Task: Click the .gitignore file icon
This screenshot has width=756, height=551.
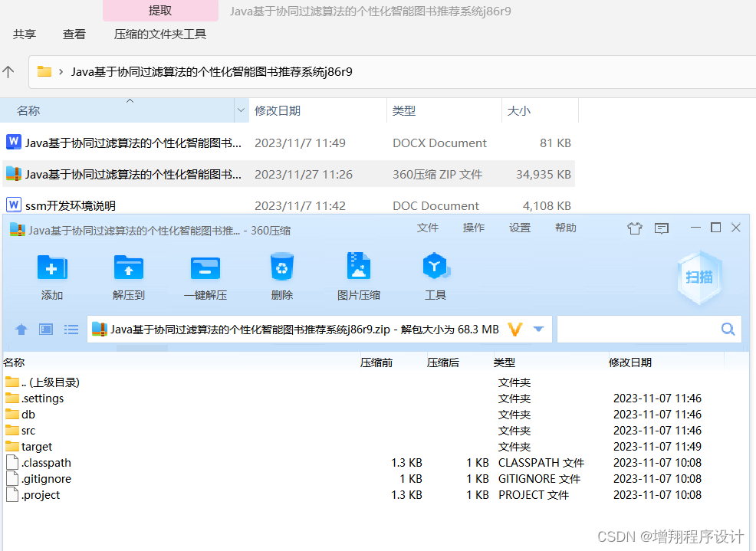Action: (12, 479)
